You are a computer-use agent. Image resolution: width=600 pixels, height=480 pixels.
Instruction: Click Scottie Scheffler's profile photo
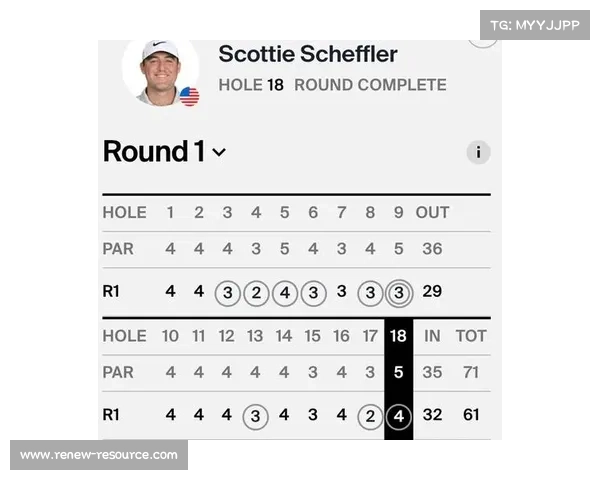[161, 73]
